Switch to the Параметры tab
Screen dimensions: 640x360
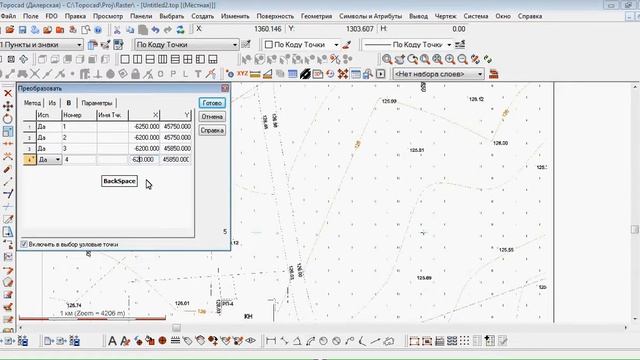tap(97, 103)
